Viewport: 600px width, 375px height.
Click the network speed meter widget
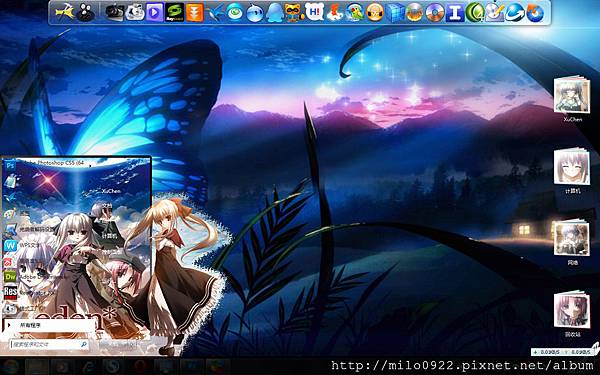click(562, 352)
